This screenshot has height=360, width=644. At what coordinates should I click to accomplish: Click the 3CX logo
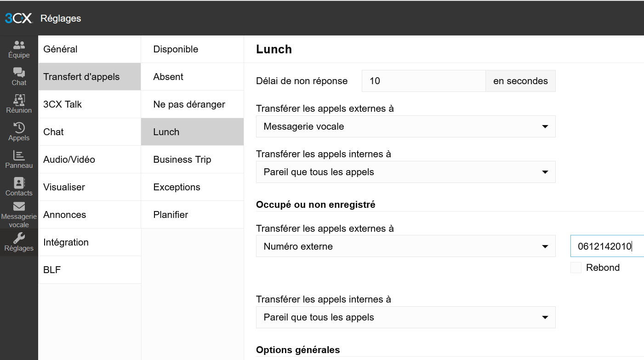(18, 18)
